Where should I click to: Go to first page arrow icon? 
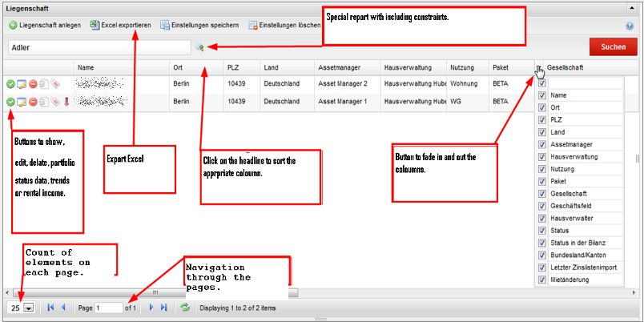[x=50, y=308]
